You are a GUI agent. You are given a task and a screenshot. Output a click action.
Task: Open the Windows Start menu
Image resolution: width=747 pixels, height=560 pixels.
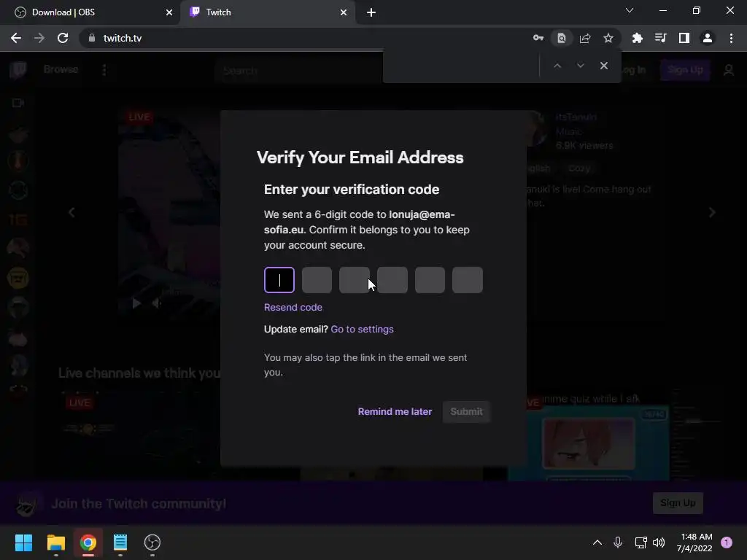[23, 542]
